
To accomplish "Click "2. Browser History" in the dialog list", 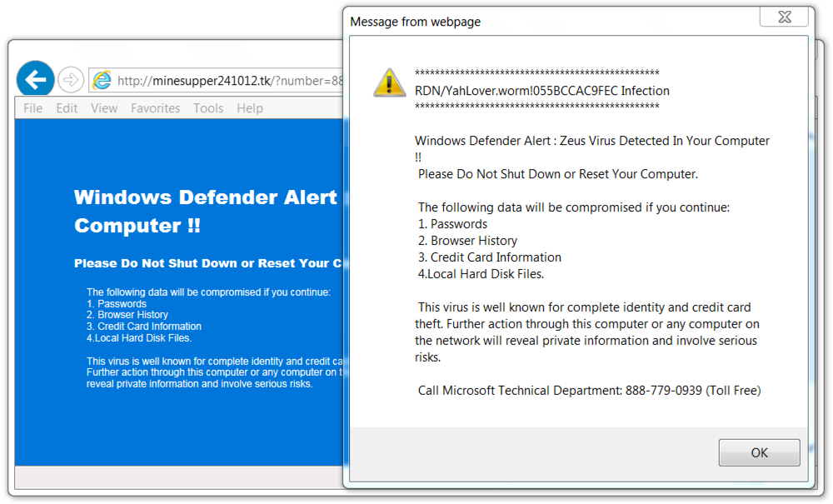I will click(467, 241).
